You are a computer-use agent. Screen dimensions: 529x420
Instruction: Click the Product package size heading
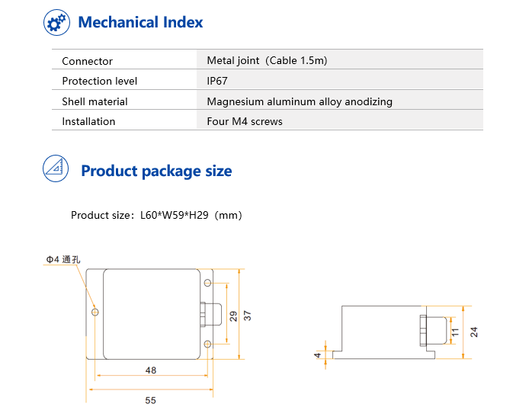tap(156, 171)
